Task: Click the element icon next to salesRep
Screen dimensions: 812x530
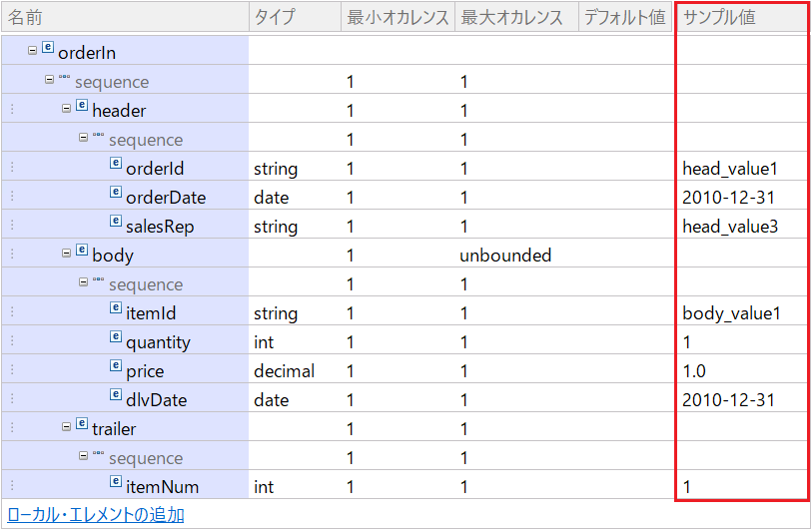Action: click(x=116, y=221)
